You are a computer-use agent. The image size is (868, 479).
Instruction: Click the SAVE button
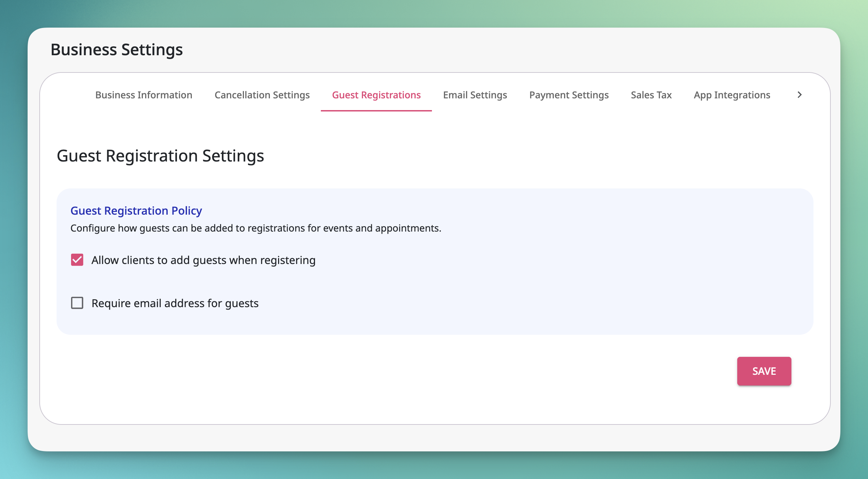click(x=764, y=371)
